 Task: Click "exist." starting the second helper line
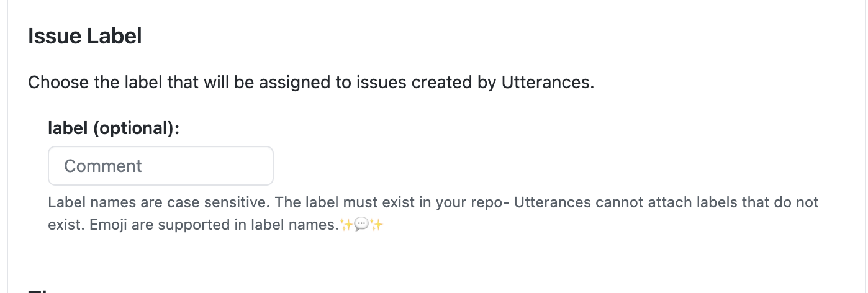(66, 225)
